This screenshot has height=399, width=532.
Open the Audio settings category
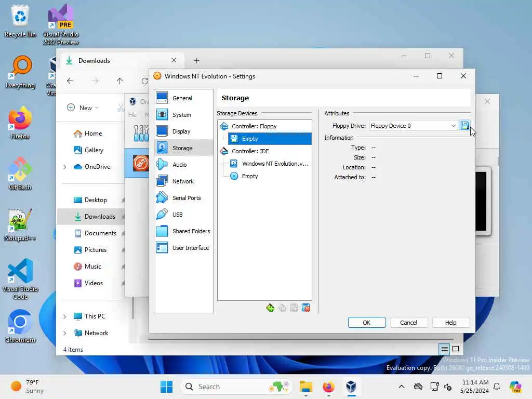point(183,165)
